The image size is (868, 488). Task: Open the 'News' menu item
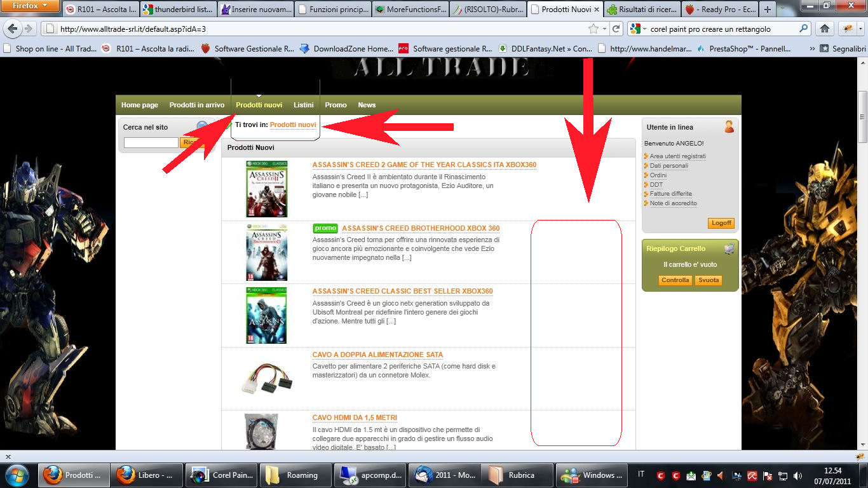pyautogui.click(x=367, y=105)
